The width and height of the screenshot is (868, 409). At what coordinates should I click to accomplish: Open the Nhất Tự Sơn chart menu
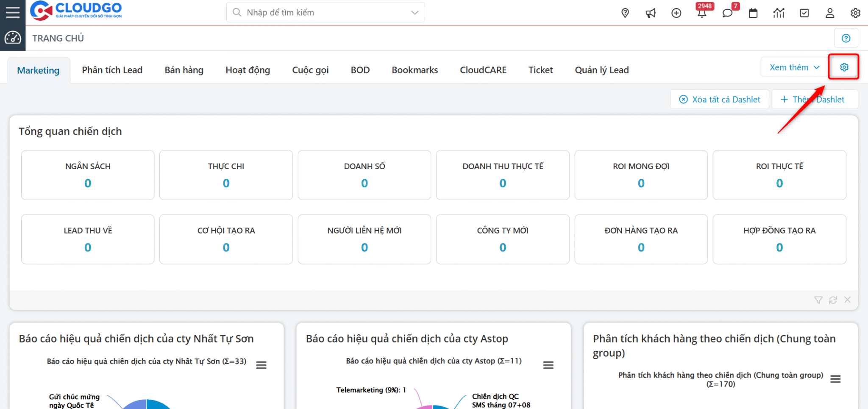261,365
